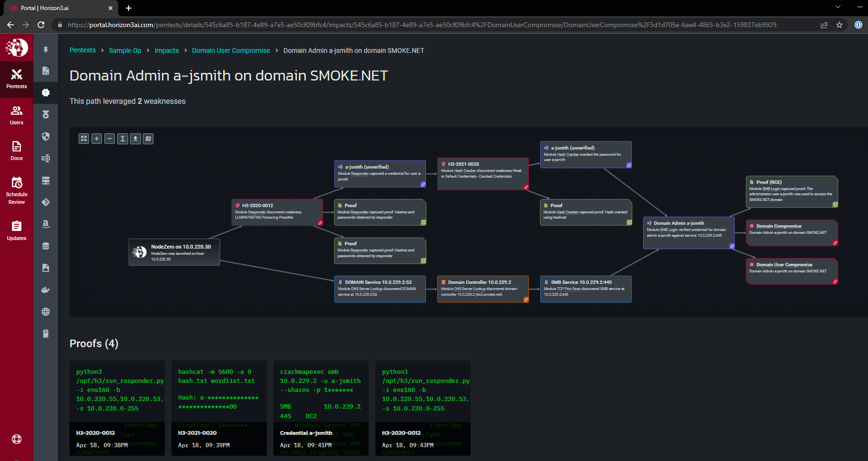
Task: Open the Amazon AWS sidebar icon
Action: (46, 224)
